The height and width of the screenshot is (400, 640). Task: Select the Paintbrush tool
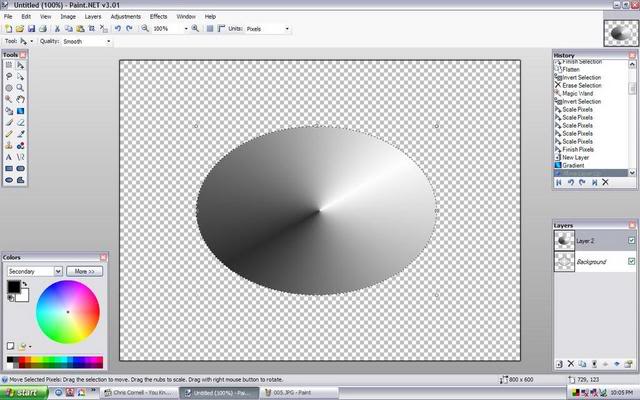9,122
